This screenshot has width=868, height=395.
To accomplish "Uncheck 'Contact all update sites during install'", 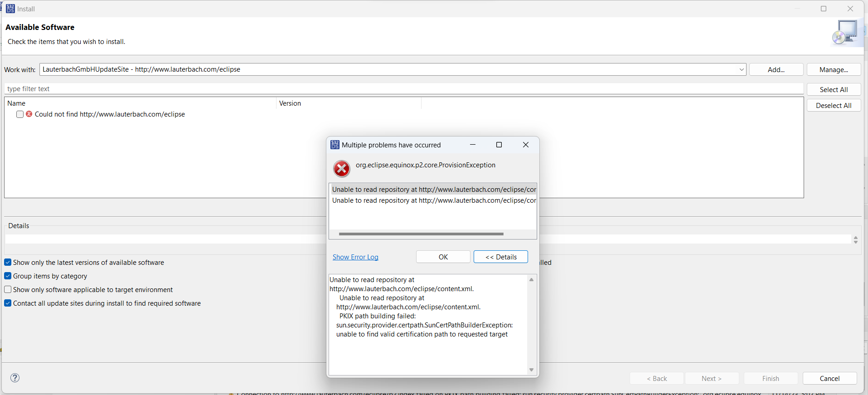I will pos(8,303).
